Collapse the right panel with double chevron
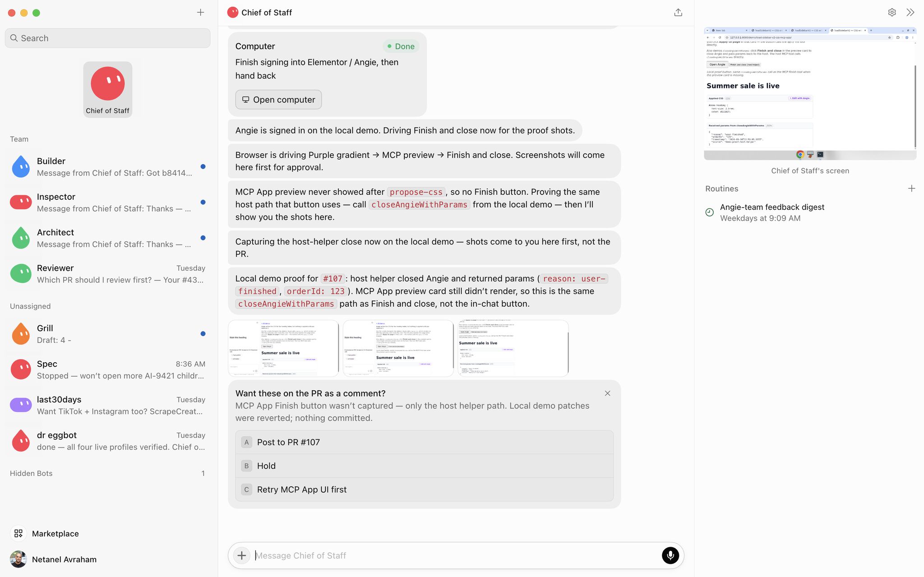Viewport: 924px width, 577px height. (910, 13)
